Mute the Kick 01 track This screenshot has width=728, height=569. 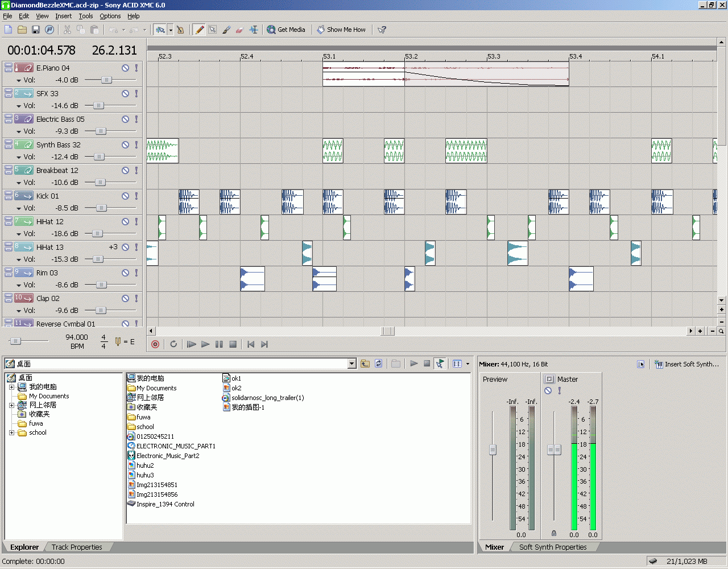pos(125,196)
